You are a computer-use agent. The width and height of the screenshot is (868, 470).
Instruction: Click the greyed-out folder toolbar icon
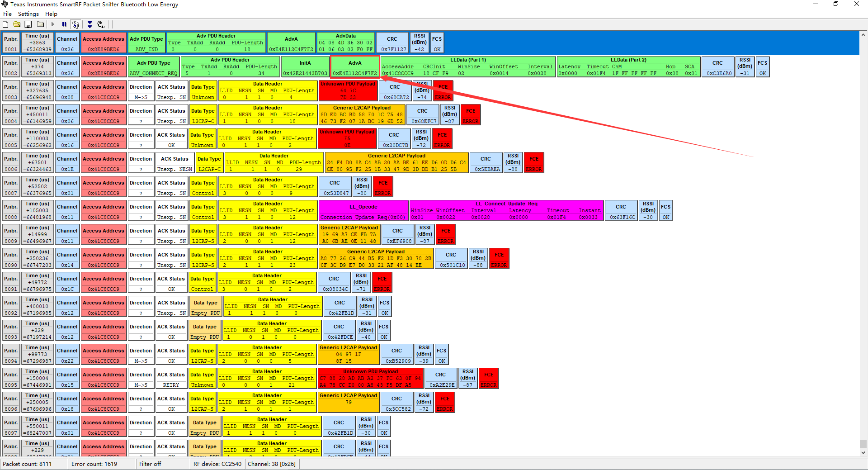(40, 24)
